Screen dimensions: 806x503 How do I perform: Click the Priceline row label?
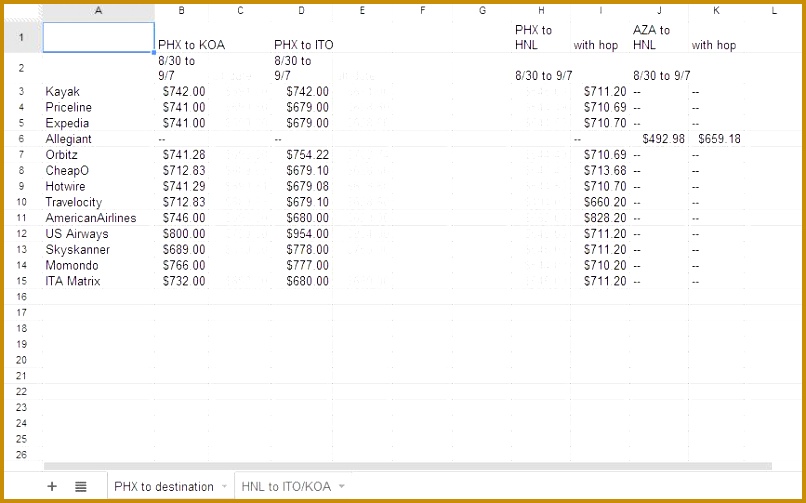tap(68, 107)
